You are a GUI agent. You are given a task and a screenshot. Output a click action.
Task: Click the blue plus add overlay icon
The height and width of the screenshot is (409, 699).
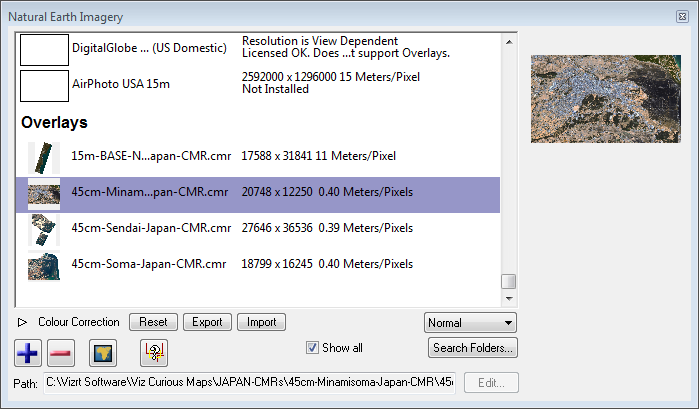click(28, 352)
